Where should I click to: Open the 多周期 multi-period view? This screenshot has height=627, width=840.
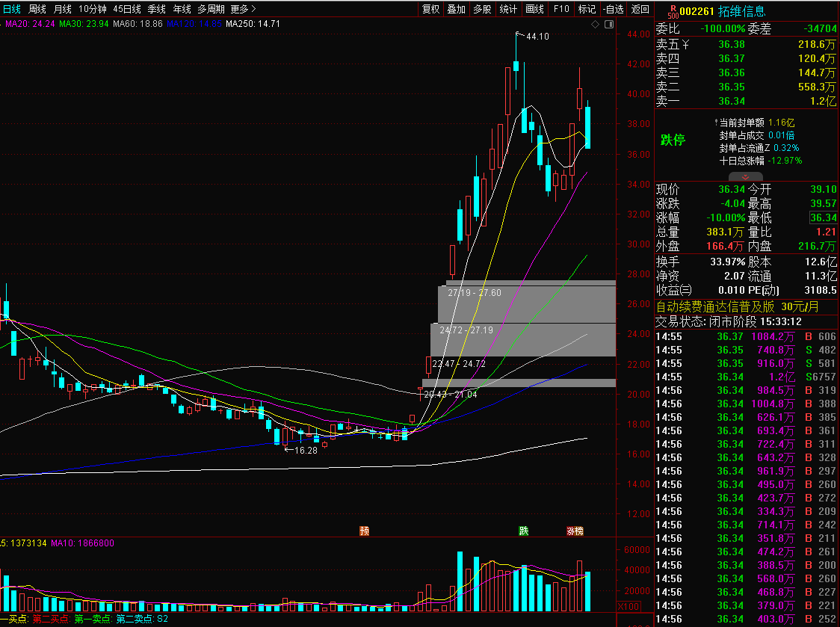pos(211,9)
